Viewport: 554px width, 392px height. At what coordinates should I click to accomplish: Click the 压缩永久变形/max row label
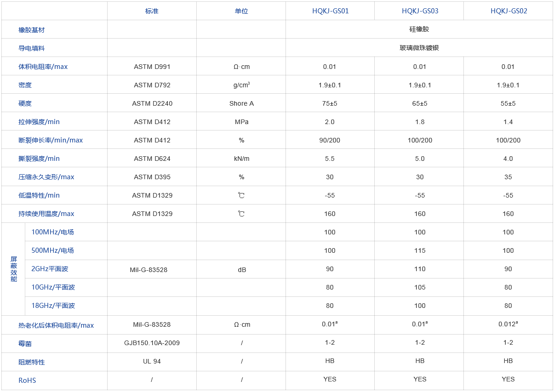click(46, 177)
